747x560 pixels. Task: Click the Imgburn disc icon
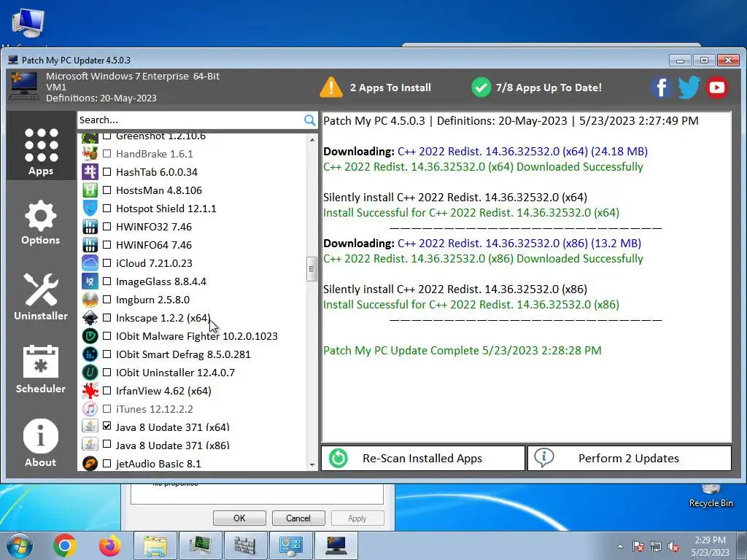click(90, 300)
